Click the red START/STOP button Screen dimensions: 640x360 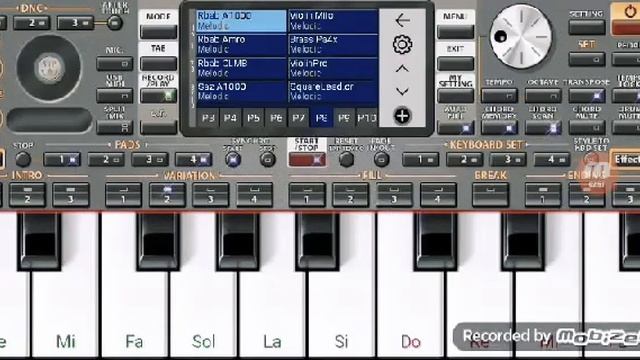pos(307,160)
